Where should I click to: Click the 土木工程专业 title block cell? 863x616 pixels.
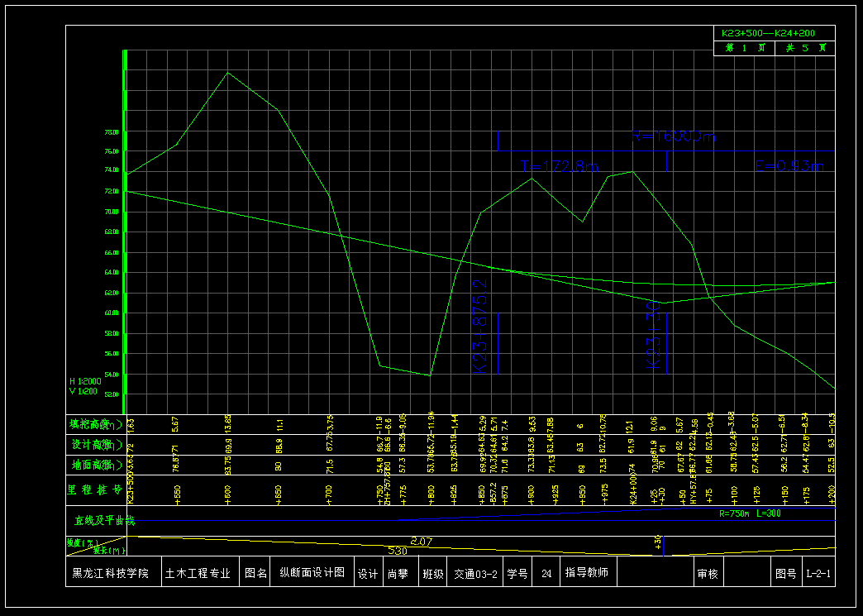(x=197, y=572)
